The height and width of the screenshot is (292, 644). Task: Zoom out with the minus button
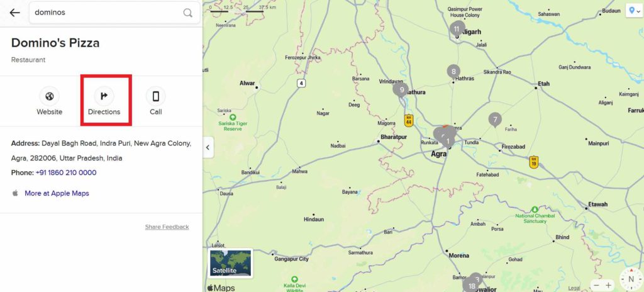point(597,285)
